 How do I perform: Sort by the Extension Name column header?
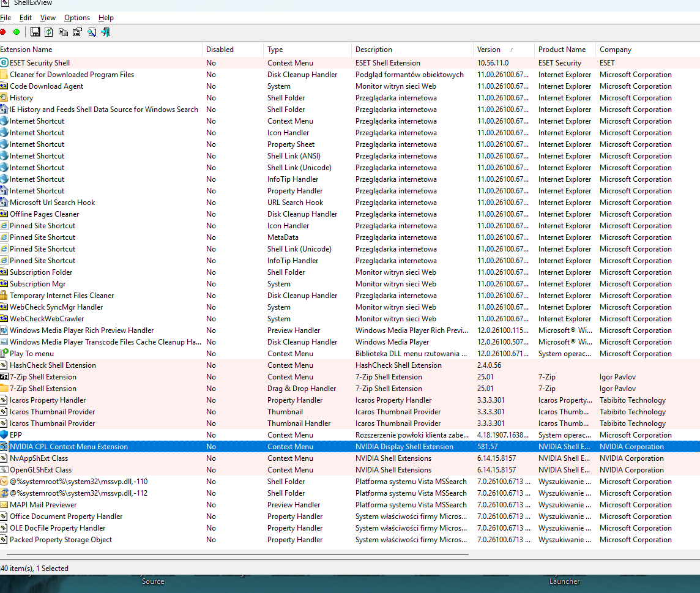(26, 50)
